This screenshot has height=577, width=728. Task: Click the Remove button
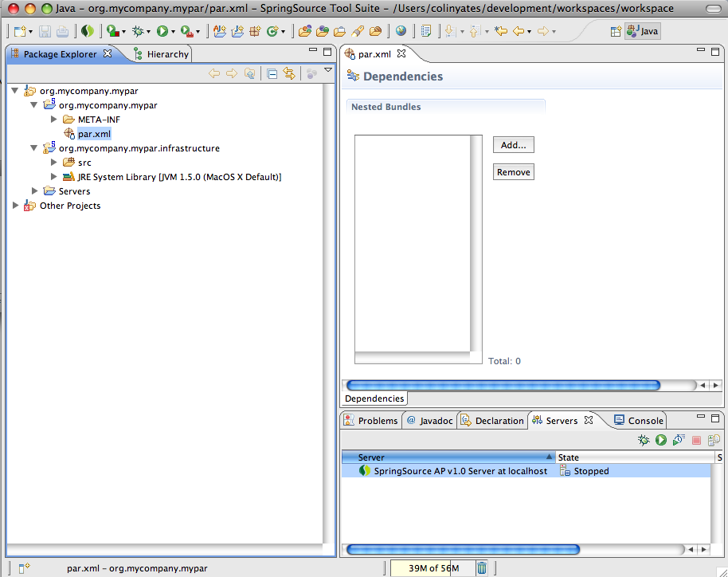(514, 172)
